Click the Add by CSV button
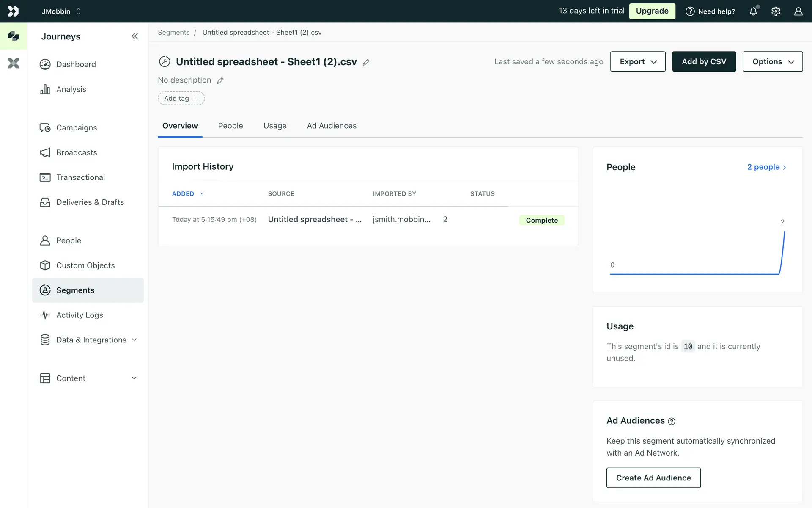 (704, 62)
